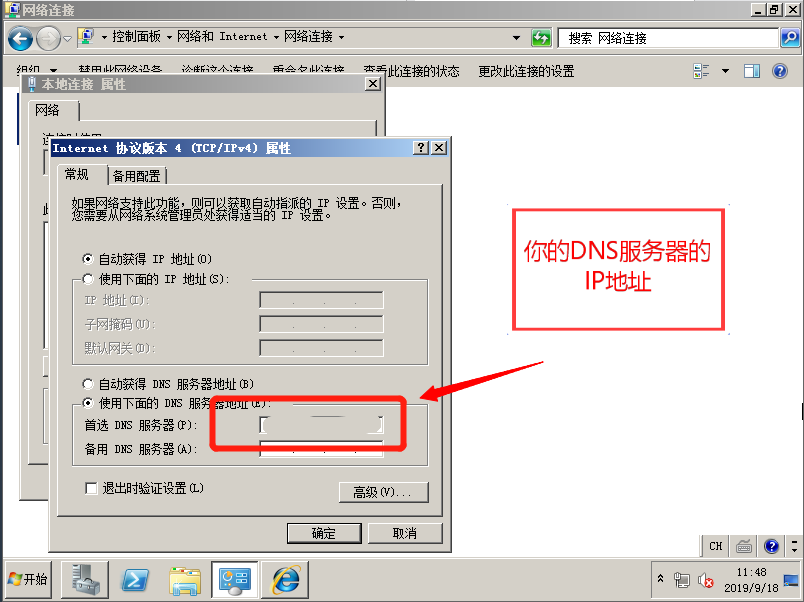This screenshot has height=602, width=804.
Task: Open the help icon in the toolbar
Action: point(780,71)
